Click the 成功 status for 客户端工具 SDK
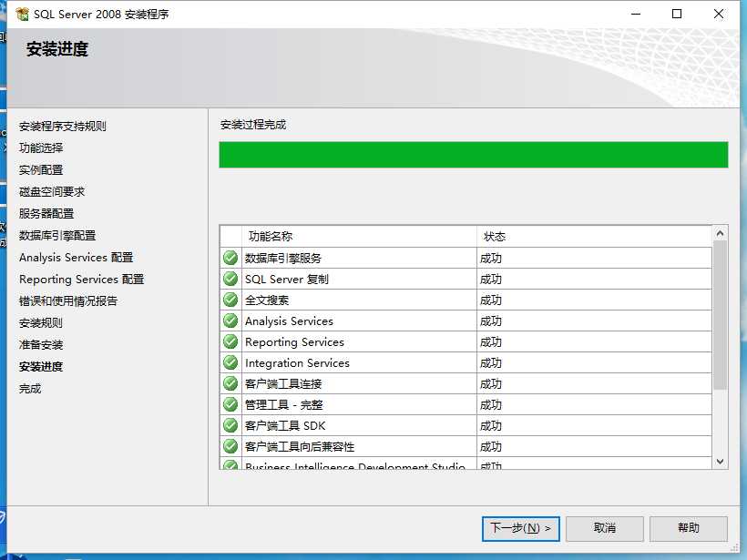The image size is (747, 560). (491, 426)
